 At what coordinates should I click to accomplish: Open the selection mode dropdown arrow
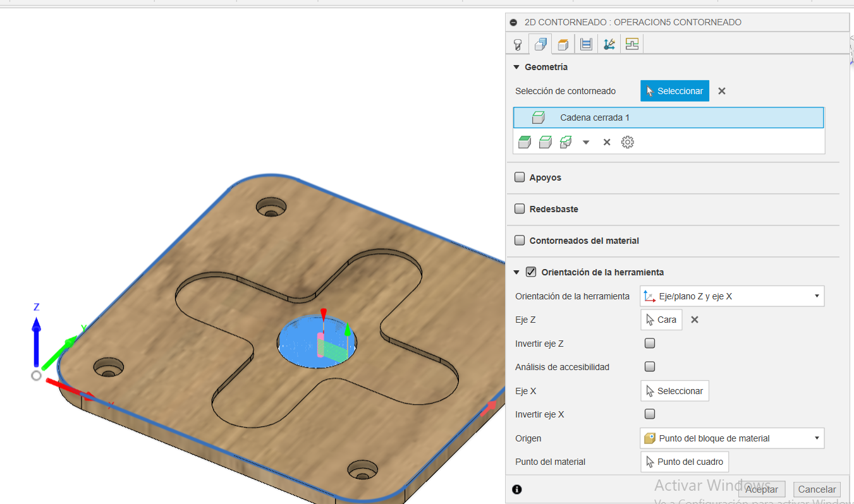point(586,143)
